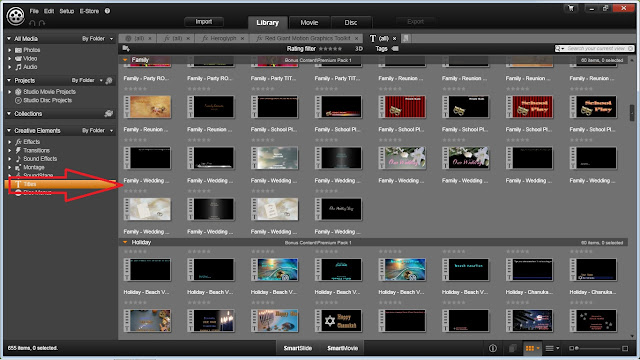This screenshot has height=360, width=640.
Task: Select Studio Disc Projects
Action: [47, 100]
